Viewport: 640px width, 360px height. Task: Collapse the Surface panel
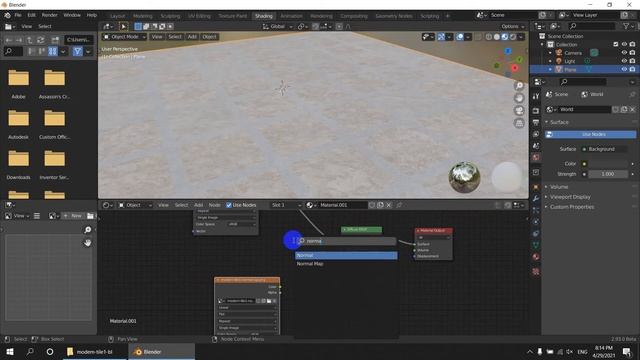tap(559, 122)
